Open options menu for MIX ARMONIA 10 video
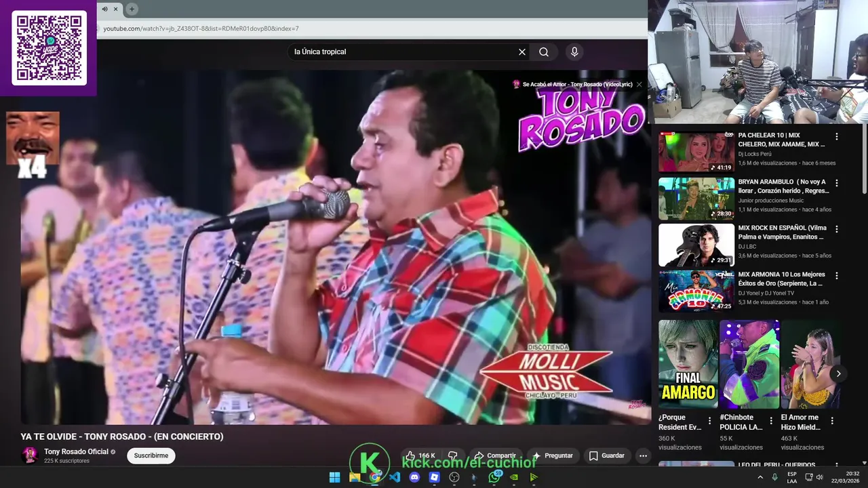The height and width of the screenshot is (488, 868). click(836, 276)
